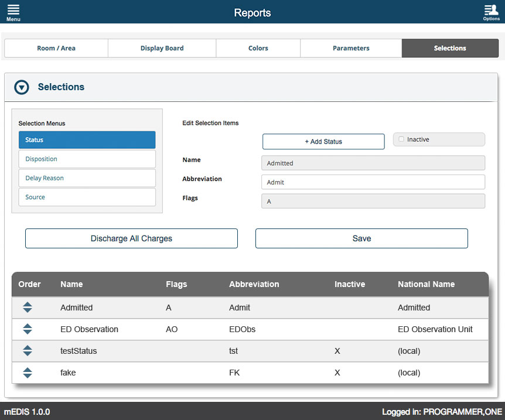Switch to the Room / Area tab
This screenshot has height=420, width=505.
pyautogui.click(x=56, y=48)
